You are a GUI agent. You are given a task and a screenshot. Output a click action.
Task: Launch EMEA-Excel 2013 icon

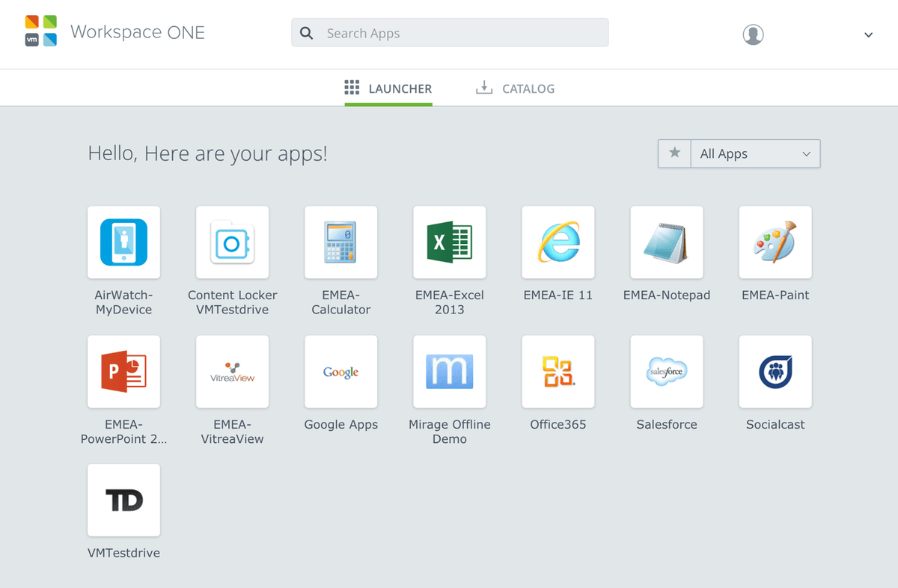pyautogui.click(x=449, y=242)
